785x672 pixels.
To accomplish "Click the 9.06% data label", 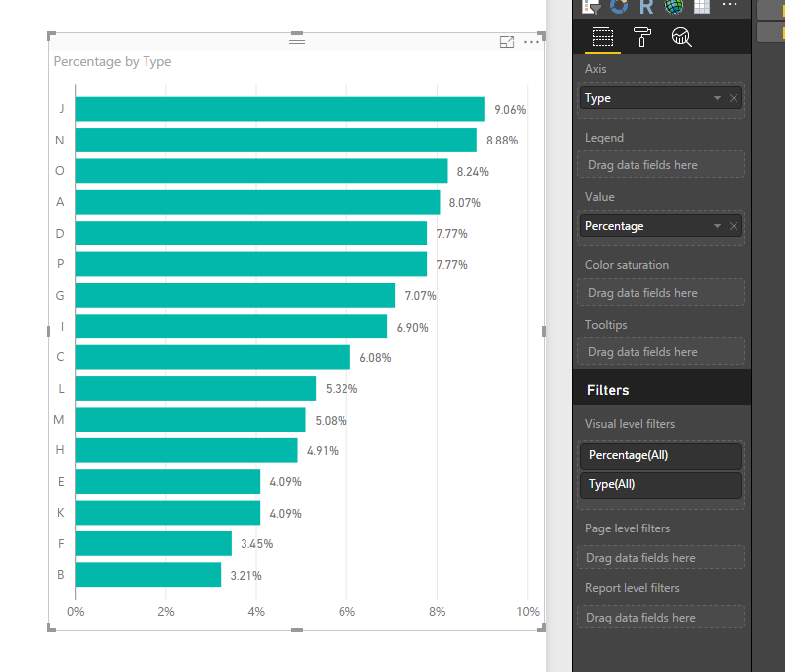I will click(510, 110).
